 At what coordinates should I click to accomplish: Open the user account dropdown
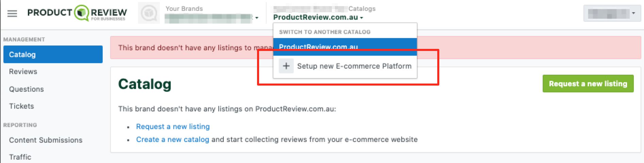(x=612, y=13)
